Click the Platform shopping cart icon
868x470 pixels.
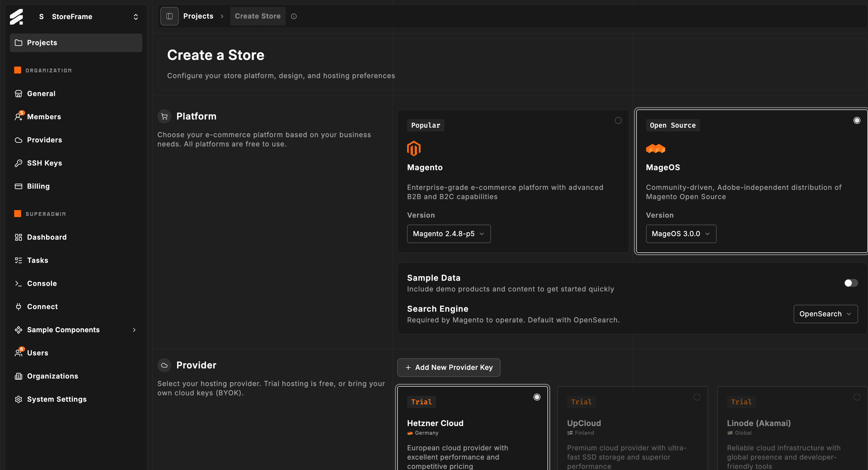(x=164, y=116)
